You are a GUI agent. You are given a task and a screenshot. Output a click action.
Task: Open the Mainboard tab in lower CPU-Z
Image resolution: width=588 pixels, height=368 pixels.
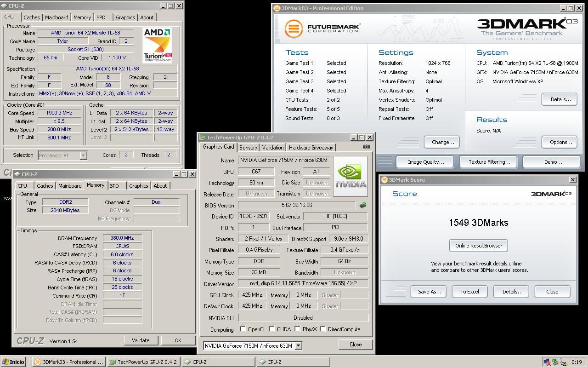point(70,186)
